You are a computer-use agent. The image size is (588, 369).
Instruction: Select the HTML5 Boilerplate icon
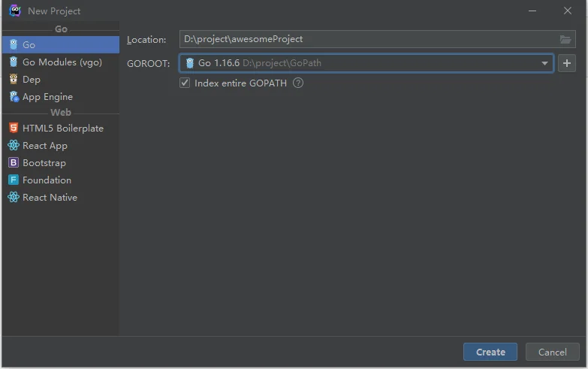point(14,128)
